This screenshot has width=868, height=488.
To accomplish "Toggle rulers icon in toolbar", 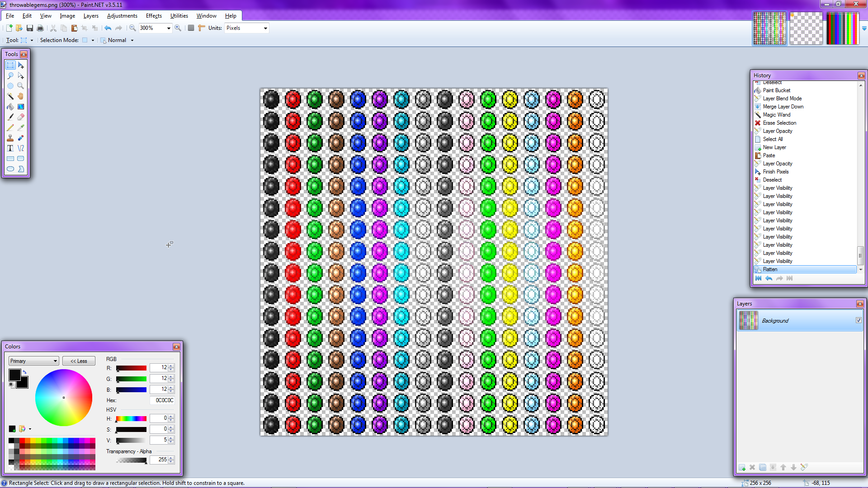I will point(201,28).
